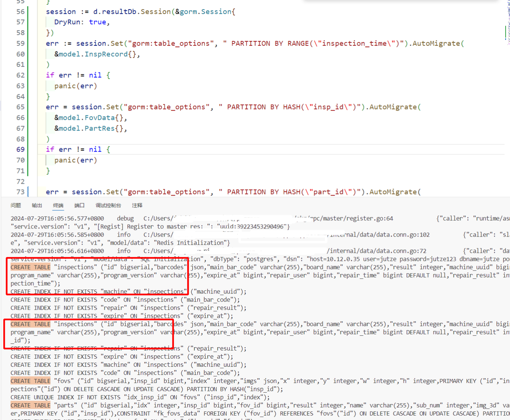Follow the data.conn.go:72 file link

point(393,251)
